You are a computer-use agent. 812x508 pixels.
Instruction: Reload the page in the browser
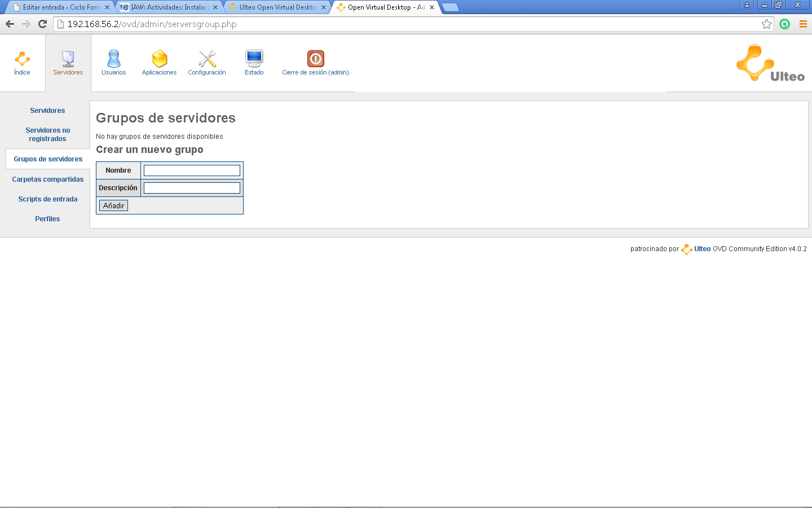click(x=42, y=24)
